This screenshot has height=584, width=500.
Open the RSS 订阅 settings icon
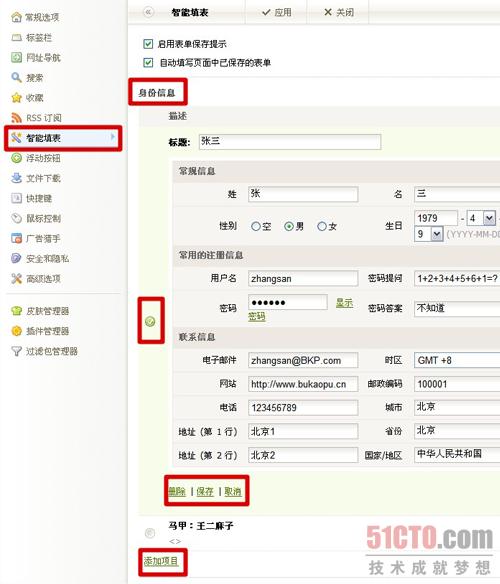[16, 118]
